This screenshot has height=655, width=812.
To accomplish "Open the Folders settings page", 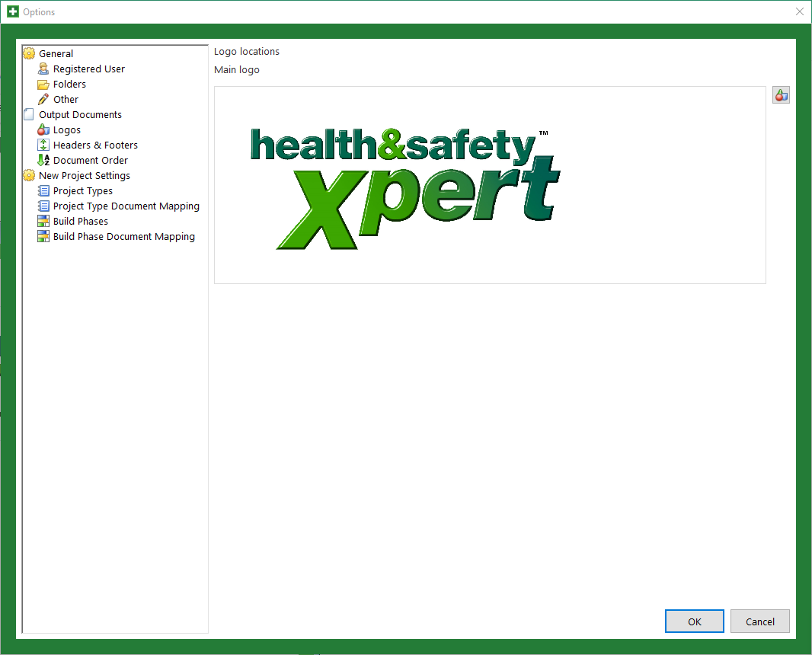I will 69,85.
